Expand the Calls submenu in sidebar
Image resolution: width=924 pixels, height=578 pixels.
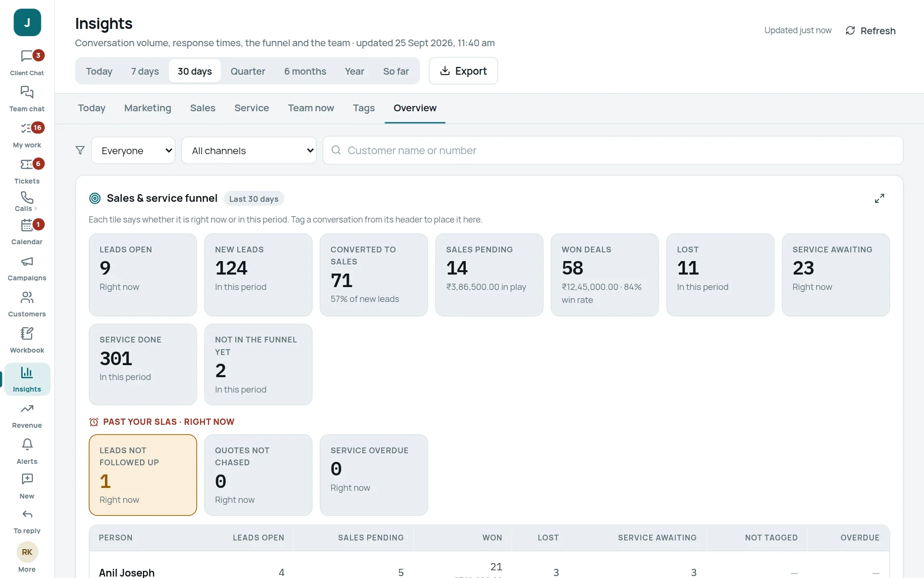(x=27, y=201)
